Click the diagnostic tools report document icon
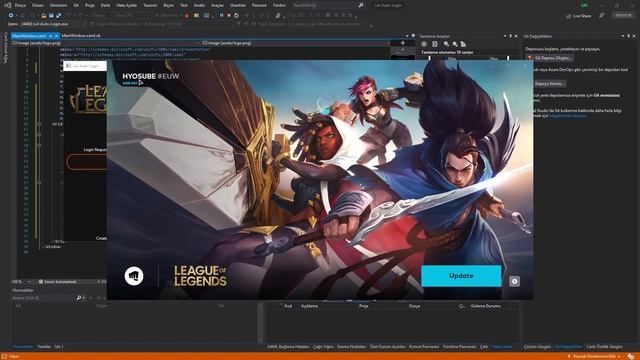640x360 pixels. 463,44
